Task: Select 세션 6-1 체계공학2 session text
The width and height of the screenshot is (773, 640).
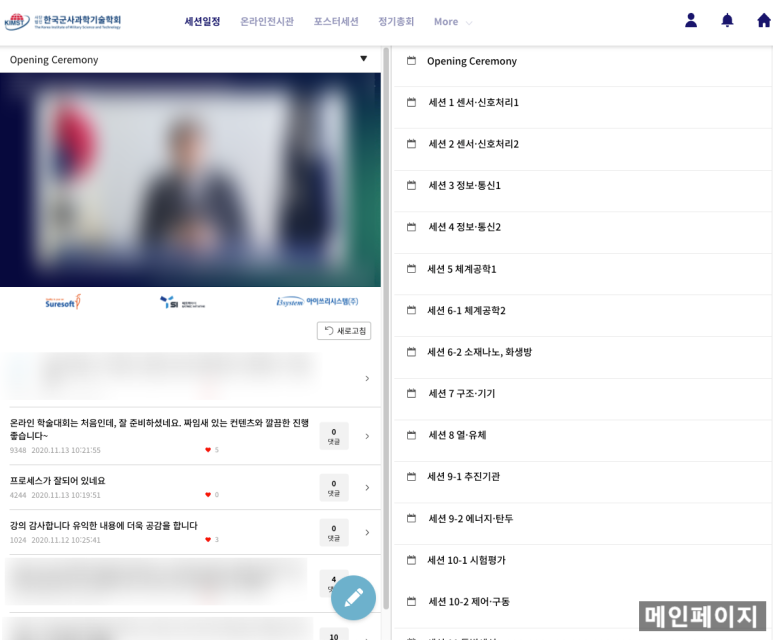Action: click(x=466, y=310)
